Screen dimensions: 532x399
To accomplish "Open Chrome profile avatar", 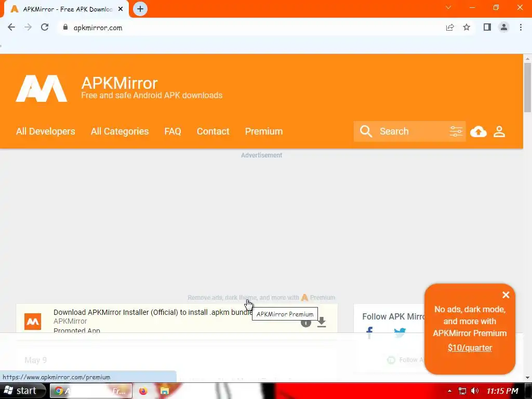I will pos(504,27).
